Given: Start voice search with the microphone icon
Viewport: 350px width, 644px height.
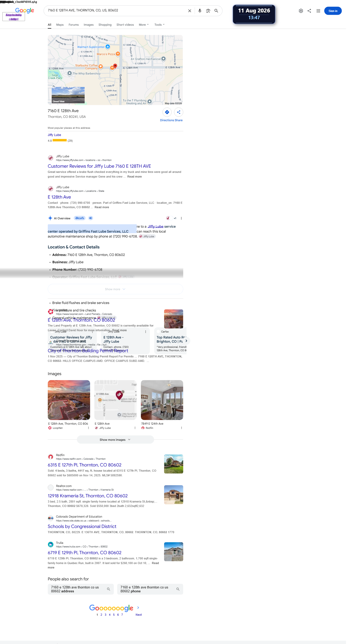Looking at the screenshot, I should [200, 11].
